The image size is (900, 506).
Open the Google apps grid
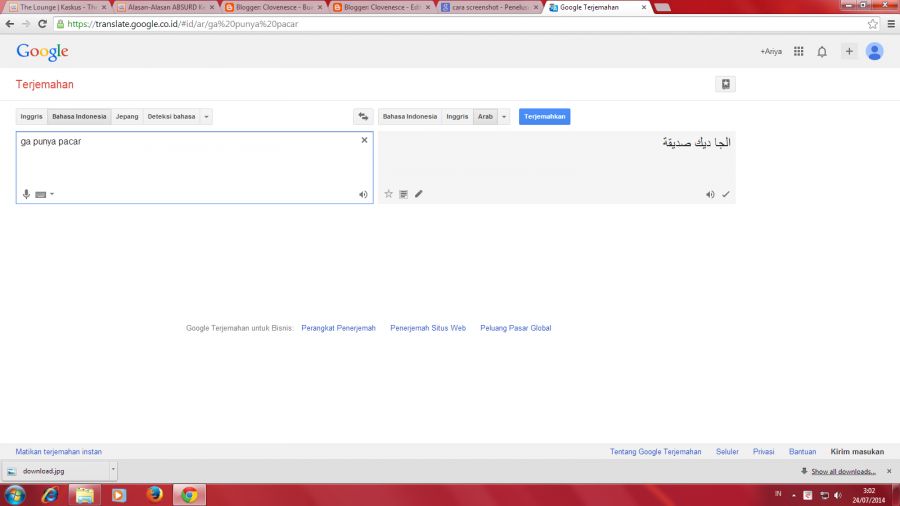[798, 52]
